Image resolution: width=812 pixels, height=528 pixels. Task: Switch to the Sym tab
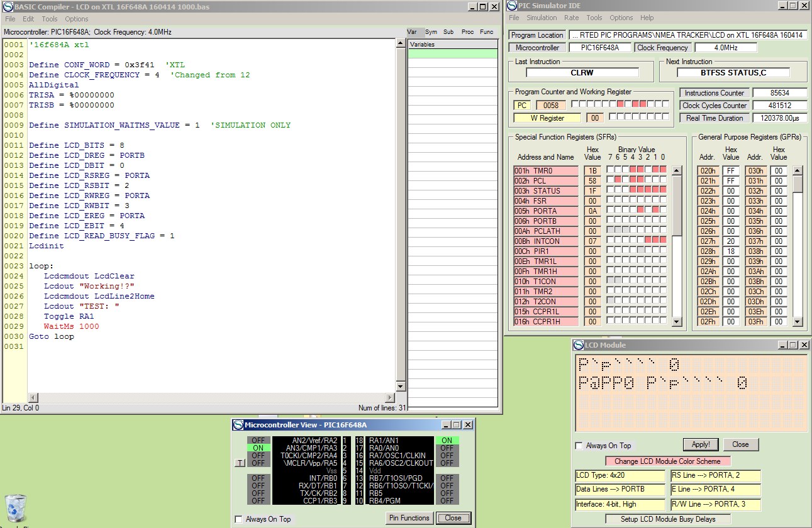(431, 32)
